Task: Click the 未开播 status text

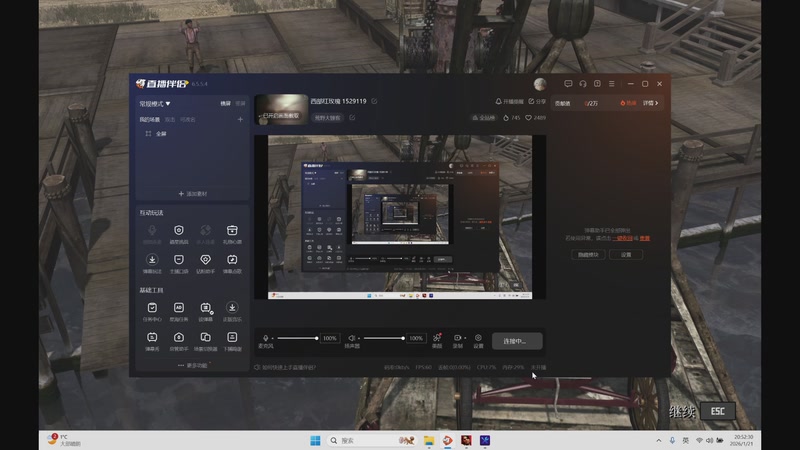Action: [538, 367]
